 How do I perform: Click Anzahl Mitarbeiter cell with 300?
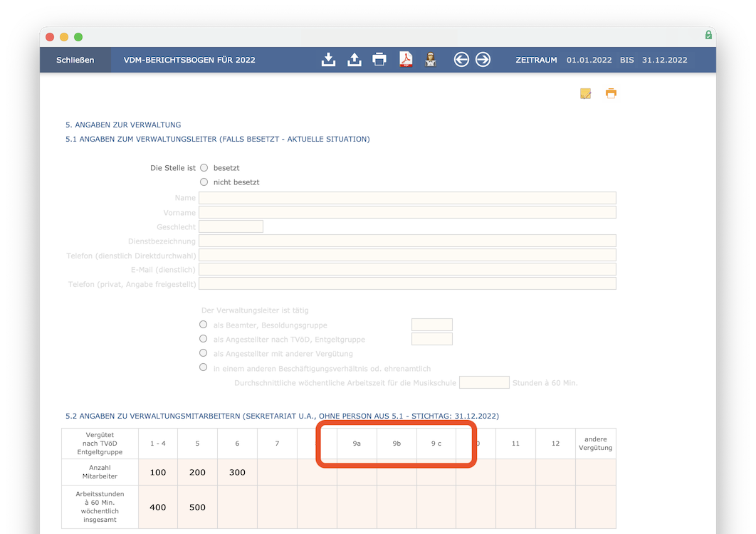[x=237, y=472]
